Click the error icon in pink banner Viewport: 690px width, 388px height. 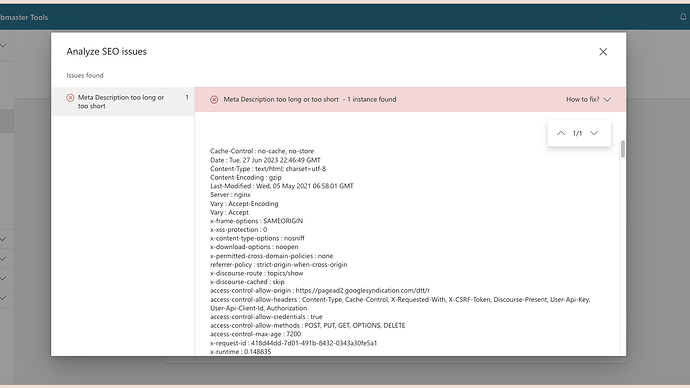pyautogui.click(x=214, y=99)
